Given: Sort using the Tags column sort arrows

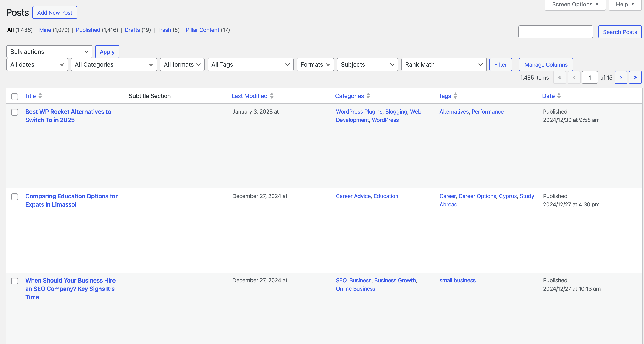Looking at the screenshot, I should tap(455, 96).
